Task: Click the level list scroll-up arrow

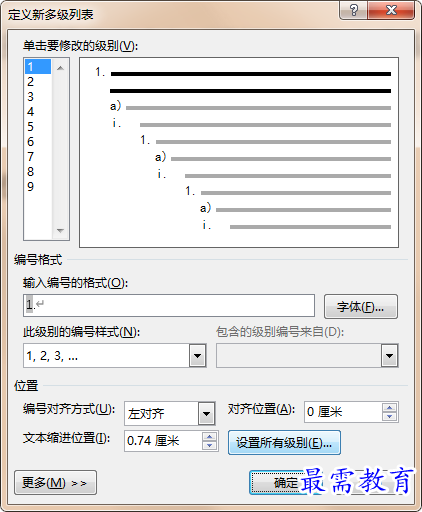Action: coord(60,68)
